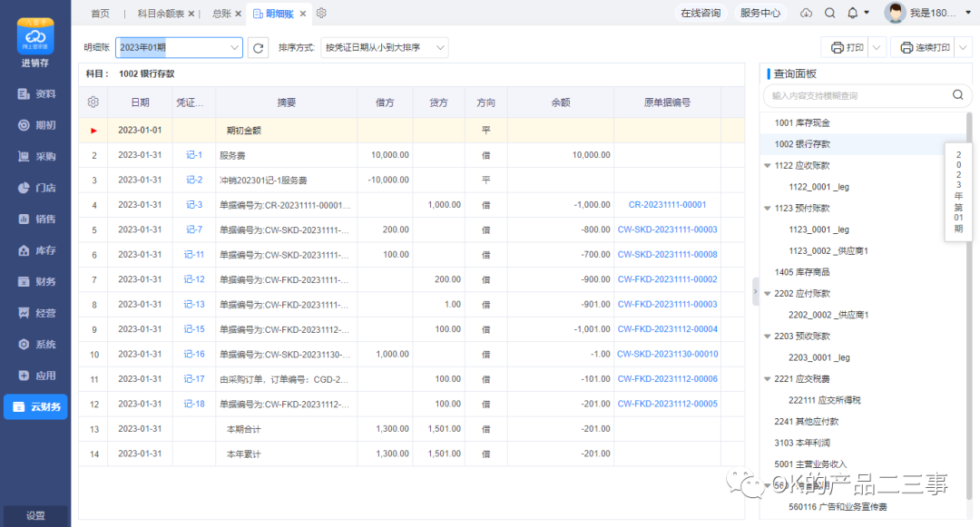The width and height of the screenshot is (980, 527).
Task: Switch to the 科目余额表 tab
Action: click(161, 14)
